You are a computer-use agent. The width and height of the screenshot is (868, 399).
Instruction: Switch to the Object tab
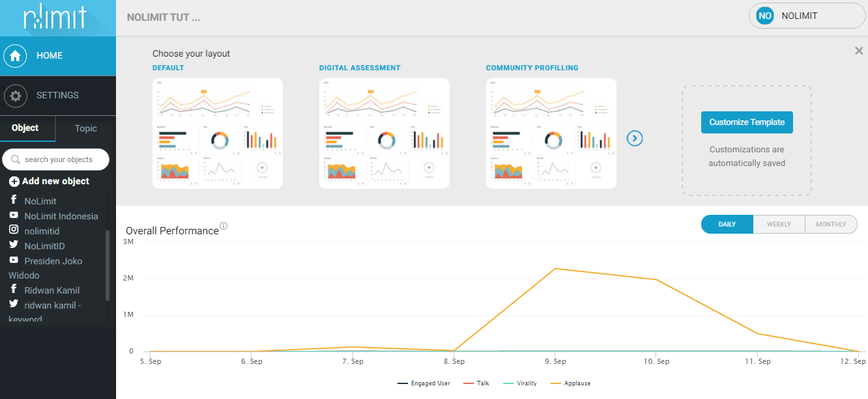click(x=25, y=128)
